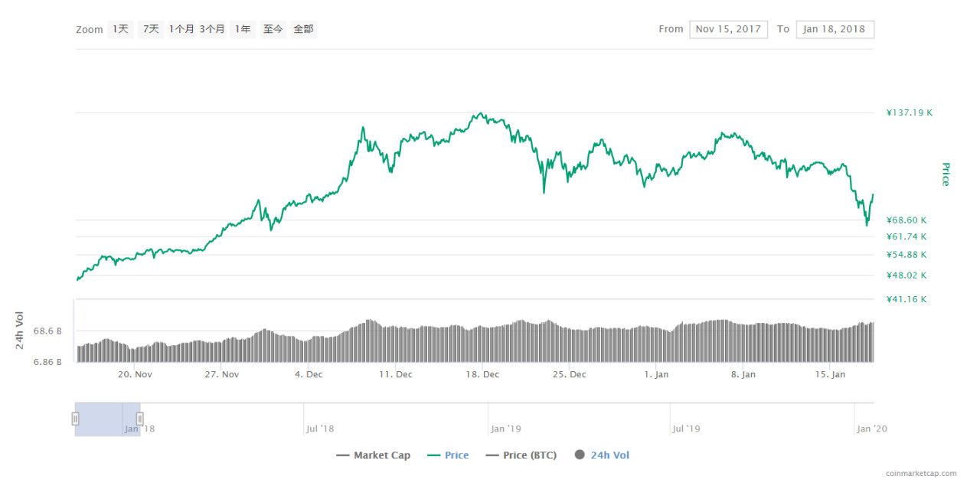Select the 至今 zoom option
This screenshot has width=980, height=479.
273,29
